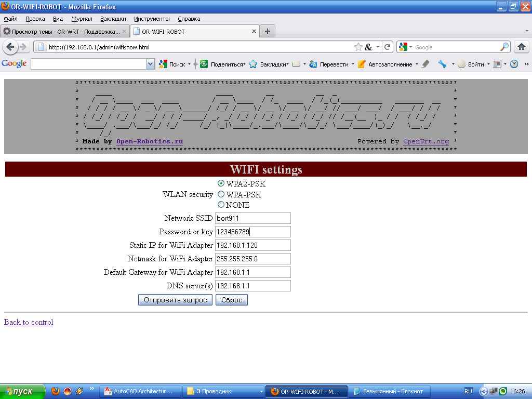
Task: Open the Закладки menu in menu bar
Action: [x=113, y=19]
